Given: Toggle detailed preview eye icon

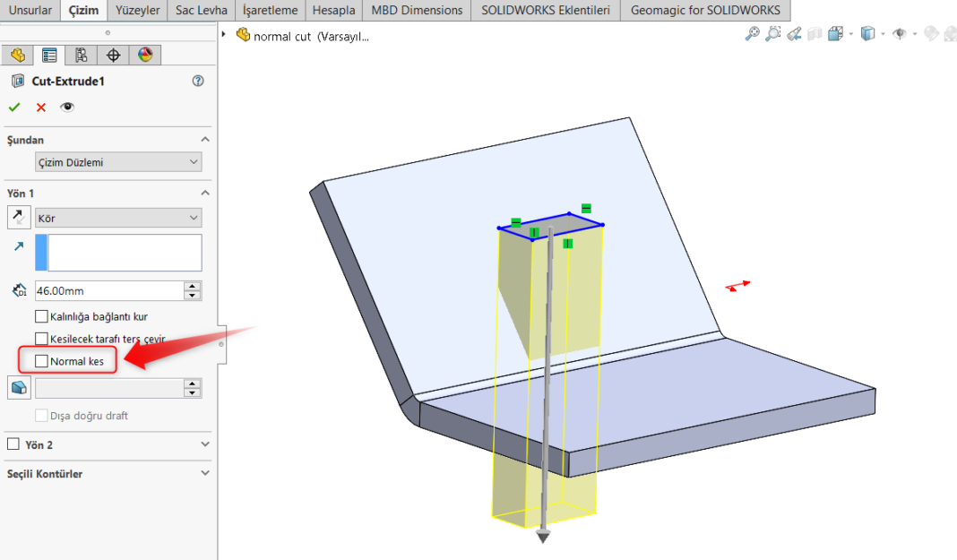Looking at the screenshot, I should point(67,108).
